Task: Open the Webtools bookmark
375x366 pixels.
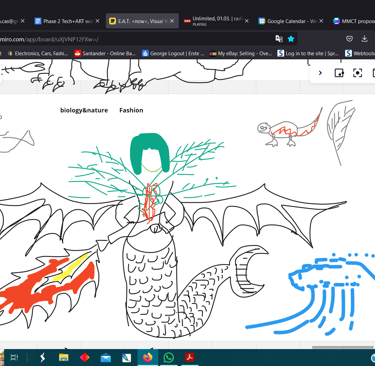Action: pos(360,53)
